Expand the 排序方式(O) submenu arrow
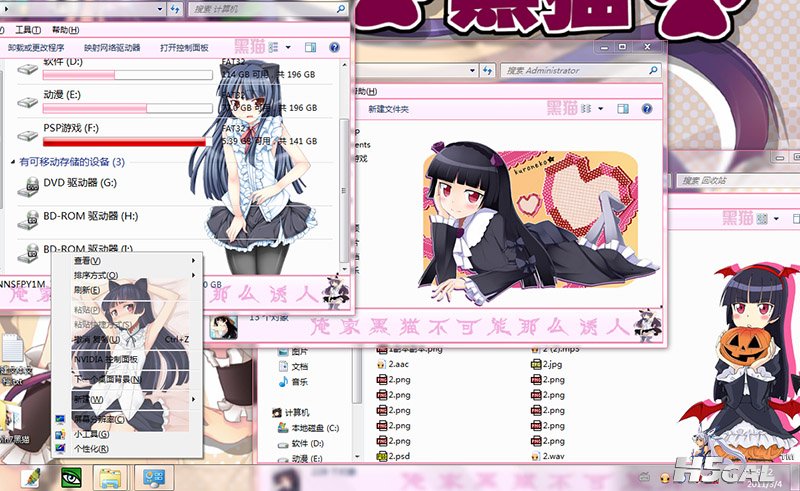800x491 pixels. click(193, 275)
